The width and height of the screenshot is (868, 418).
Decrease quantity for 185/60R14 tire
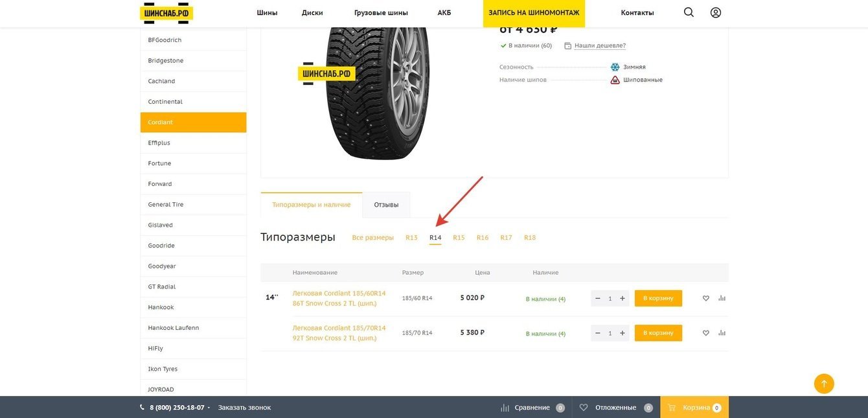click(x=598, y=298)
